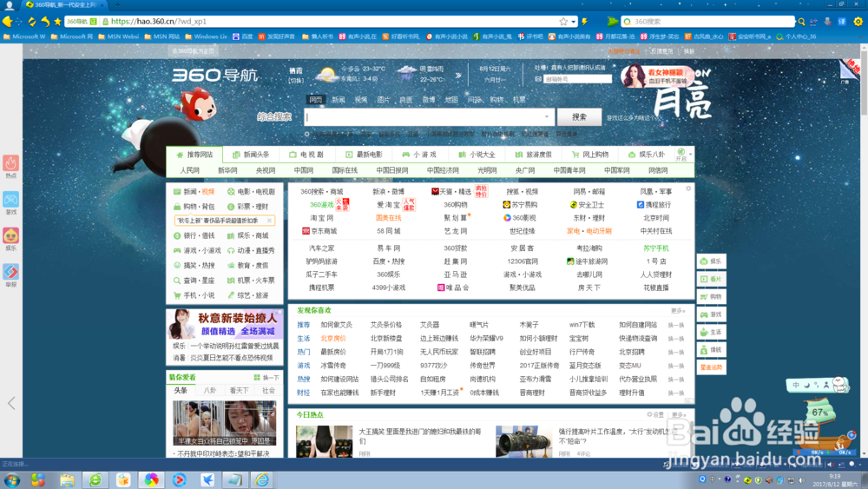Click the 看片 right floating sidebar button
This screenshot has width=868, height=489.
712,279
